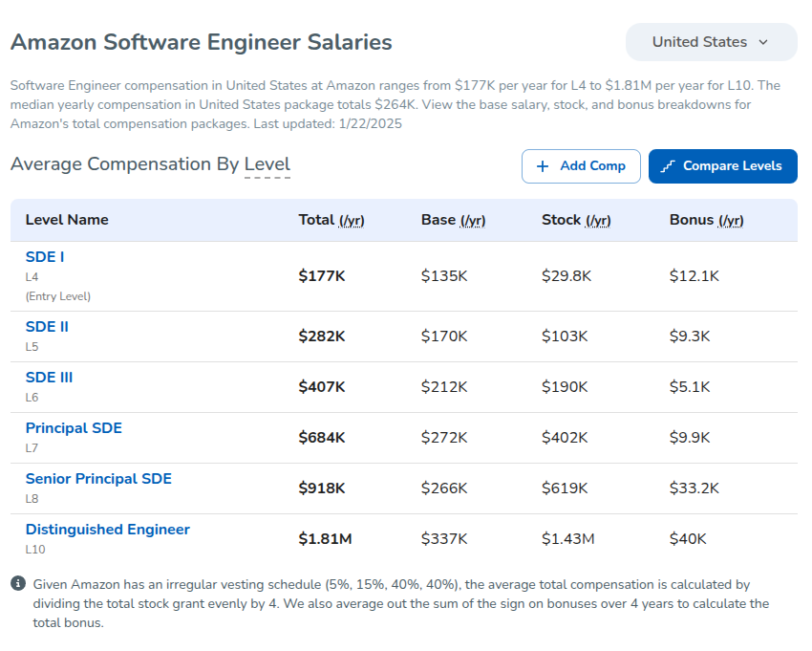Click the $103K stock cell
The height and width of the screenshot is (651, 812).
click(x=565, y=336)
